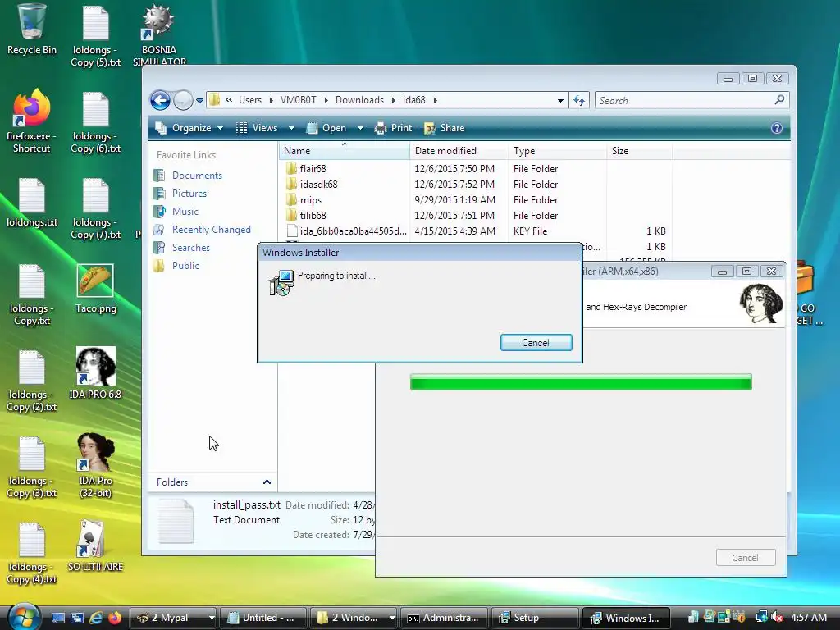Select the loldongs.txt desktop file
The image size is (840, 630).
tap(32, 203)
